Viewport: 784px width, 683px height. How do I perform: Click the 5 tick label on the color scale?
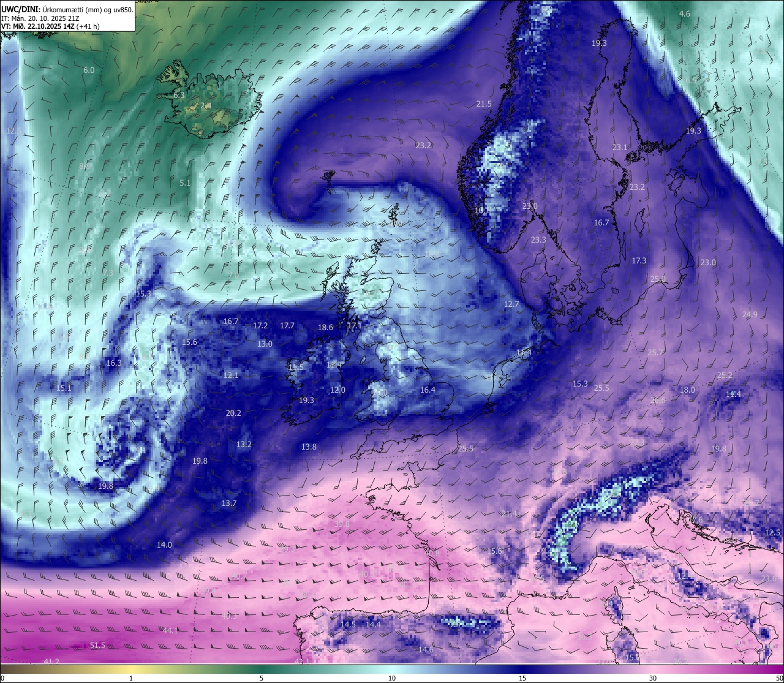262,678
